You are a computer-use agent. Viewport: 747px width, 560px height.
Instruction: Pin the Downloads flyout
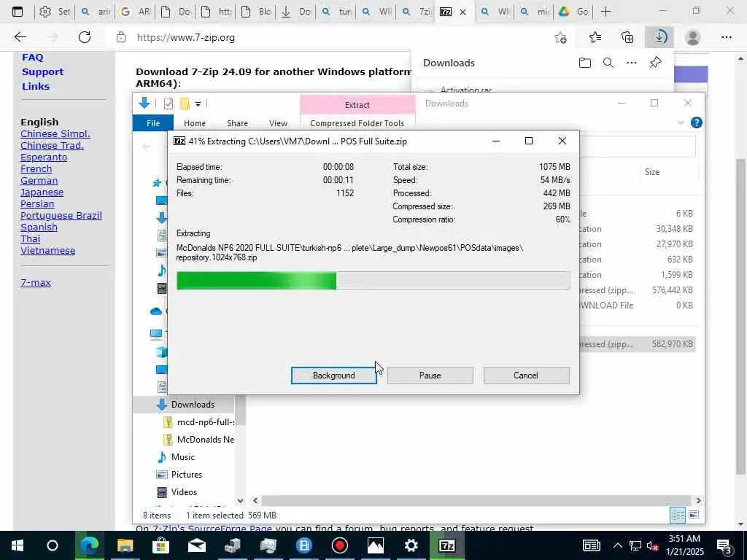pos(656,63)
